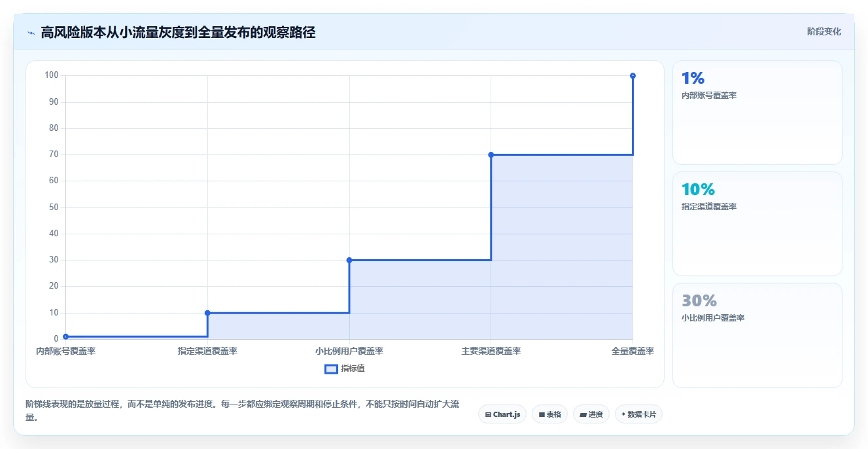Click the y-axis value 50
This screenshot has height=449, width=868.
click(x=54, y=207)
